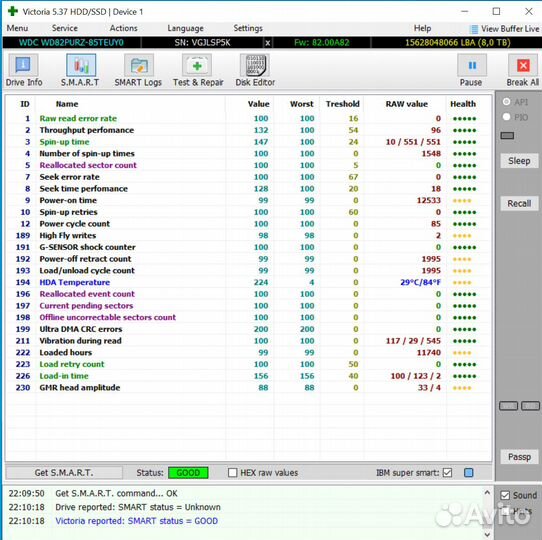Toggle IBM super smart checkbox
Screen dimensions: 542x540
pos(448,473)
